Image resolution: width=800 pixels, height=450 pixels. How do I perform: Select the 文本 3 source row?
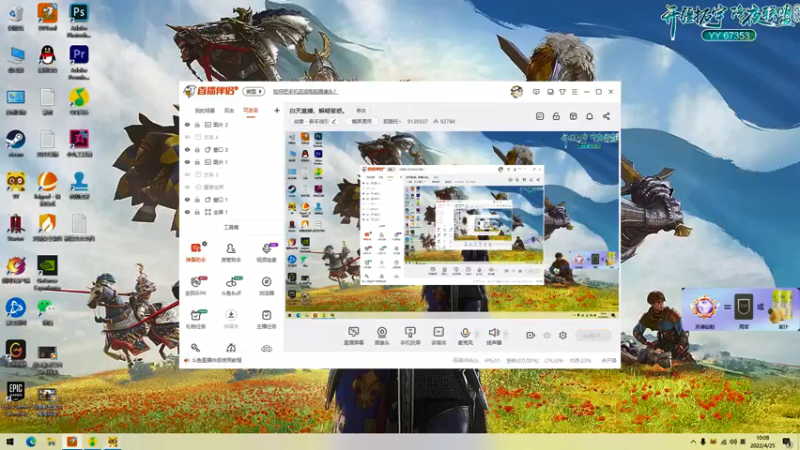[x=232, y=174]
